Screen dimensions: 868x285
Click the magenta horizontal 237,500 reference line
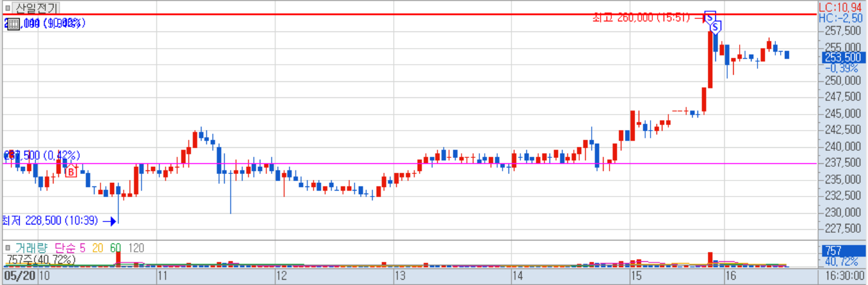(410, 163)
